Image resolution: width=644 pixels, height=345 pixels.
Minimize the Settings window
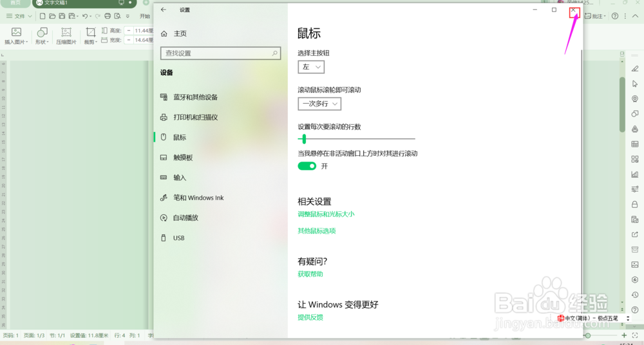point(535,10)
